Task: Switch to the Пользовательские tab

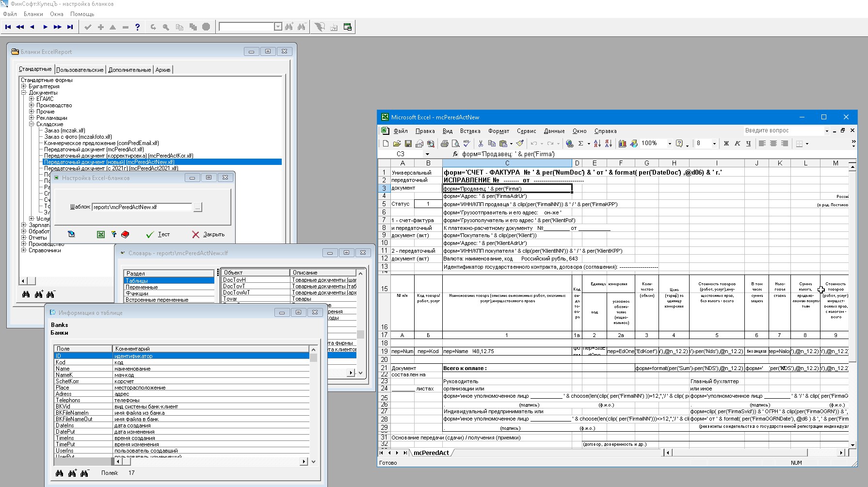Action: tap(80, 70)
